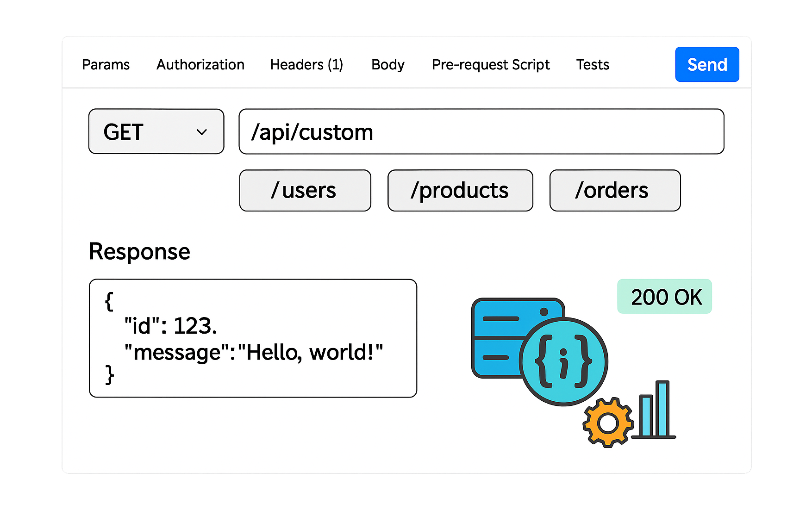Open the Pre-request Script tab
The height and width of the screenshot is (510, 812).
click(x=490, y=64)
